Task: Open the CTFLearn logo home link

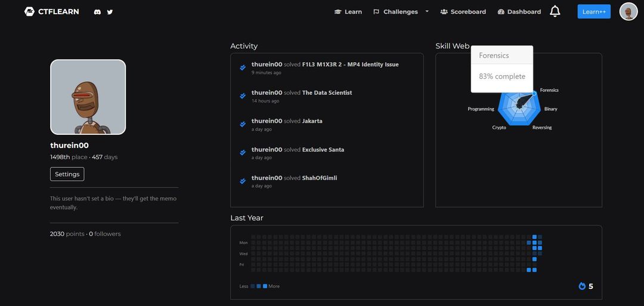Action: click(x=51, y=11)
